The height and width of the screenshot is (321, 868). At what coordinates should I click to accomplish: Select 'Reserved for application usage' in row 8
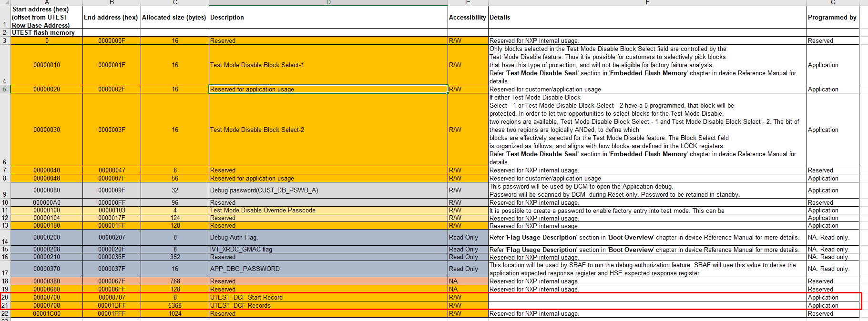click(x=328, y=178)
